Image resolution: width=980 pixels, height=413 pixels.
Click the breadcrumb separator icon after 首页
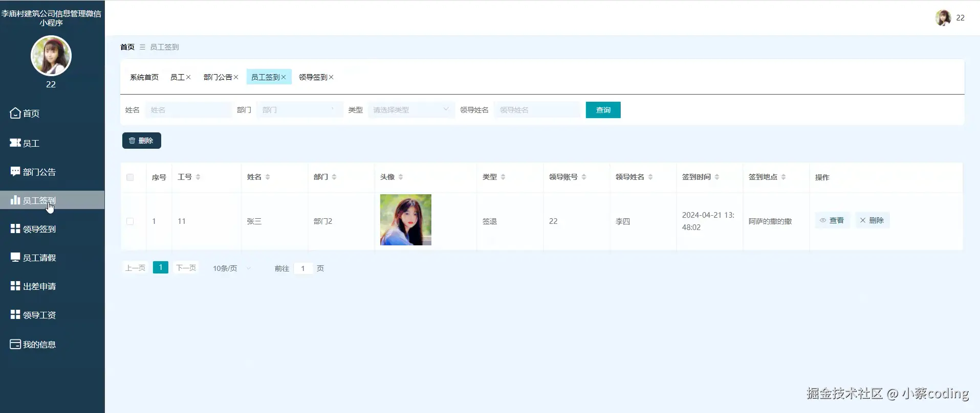click(x=142, y=47)
